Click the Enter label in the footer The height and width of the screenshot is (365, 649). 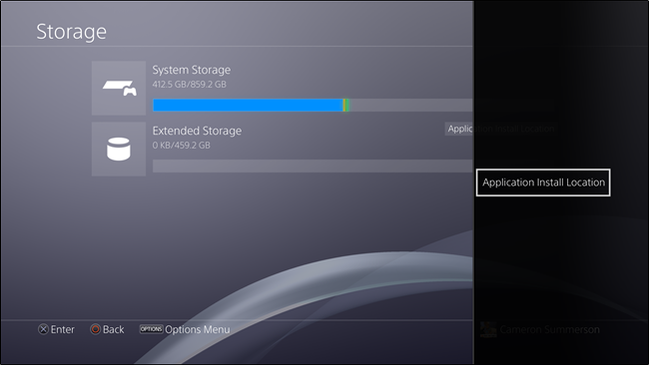(x=62, y=329)
